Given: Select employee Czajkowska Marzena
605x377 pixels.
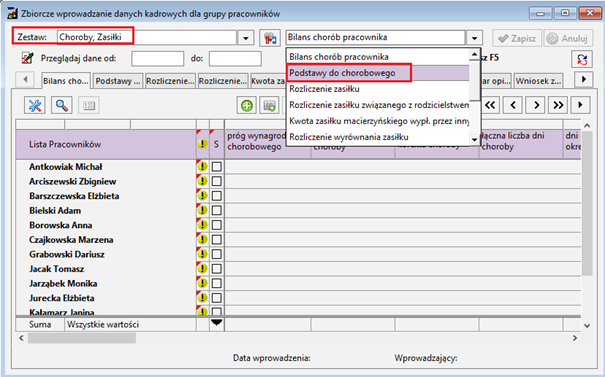Looking at the screenshot, I should coord(71,240).
